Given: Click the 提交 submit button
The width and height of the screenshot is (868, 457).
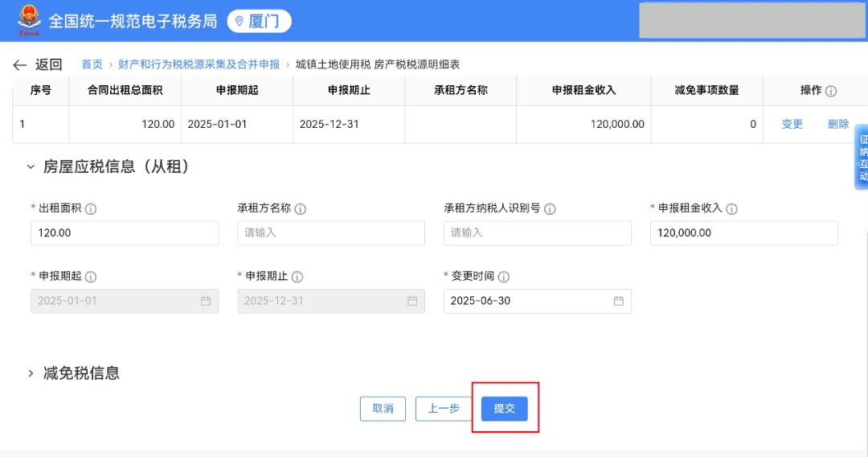Looking at the screenshot, I should (504, 409).
